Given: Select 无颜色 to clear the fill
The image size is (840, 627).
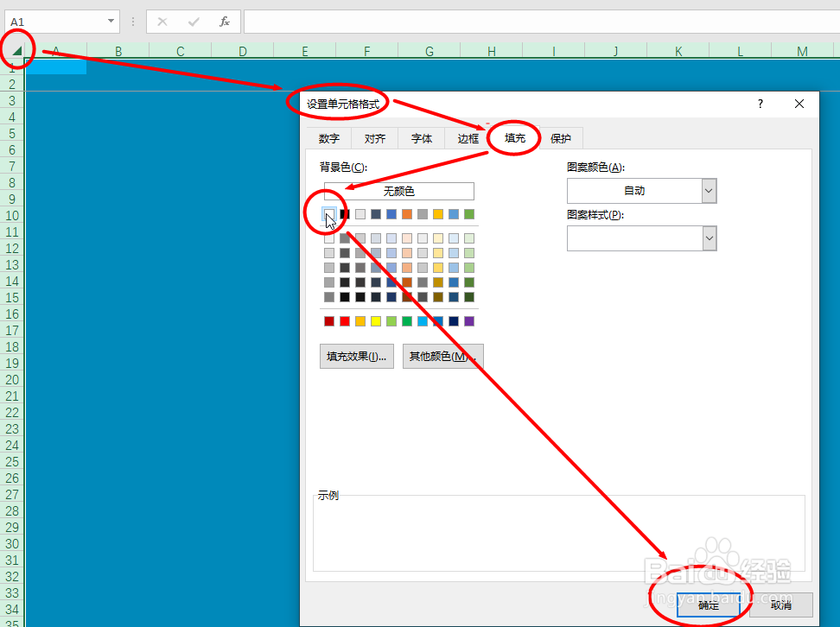Looking at the screenshot, I should [x=398, y=191].
